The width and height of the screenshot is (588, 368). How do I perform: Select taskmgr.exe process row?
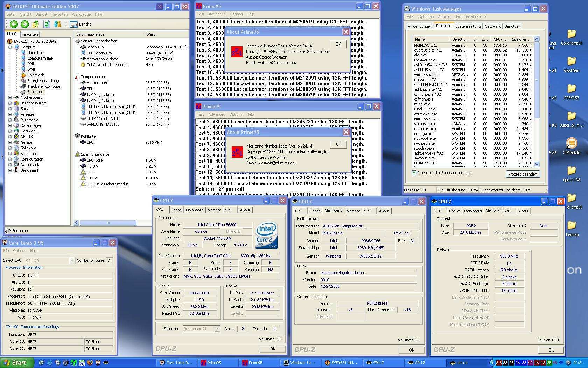coord(473,60)
